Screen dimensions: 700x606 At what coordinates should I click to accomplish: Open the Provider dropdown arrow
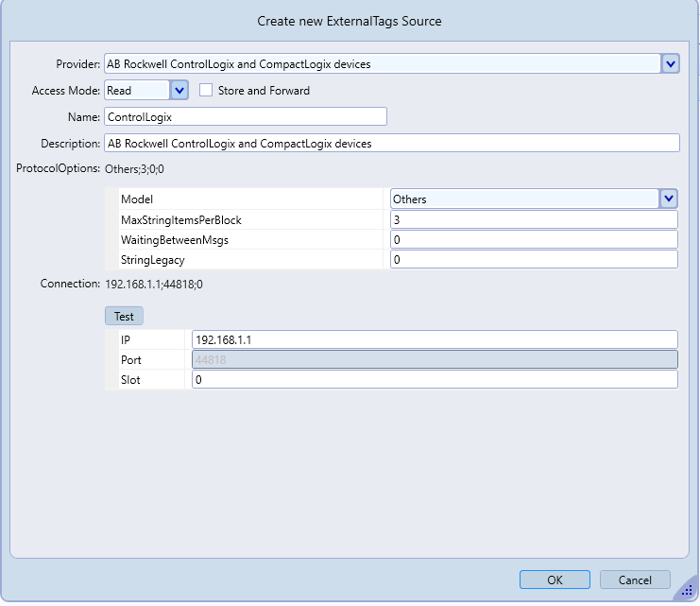point(670,63)
